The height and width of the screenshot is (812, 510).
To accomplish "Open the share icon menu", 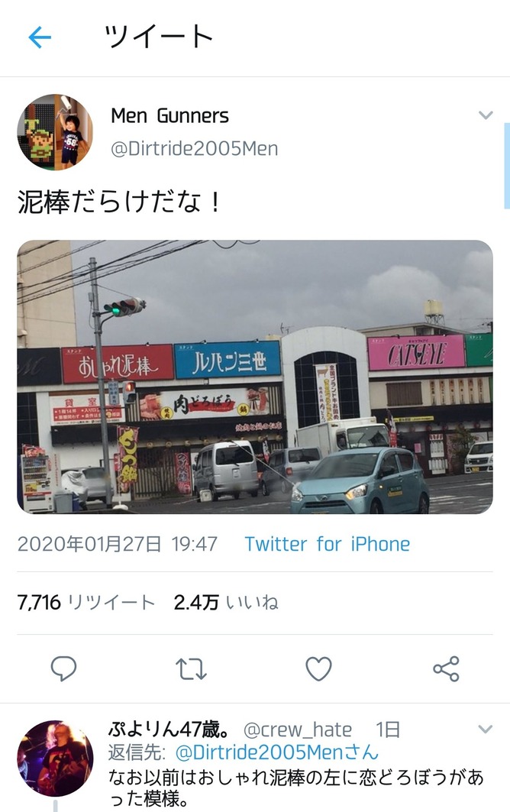I will 447,668.
